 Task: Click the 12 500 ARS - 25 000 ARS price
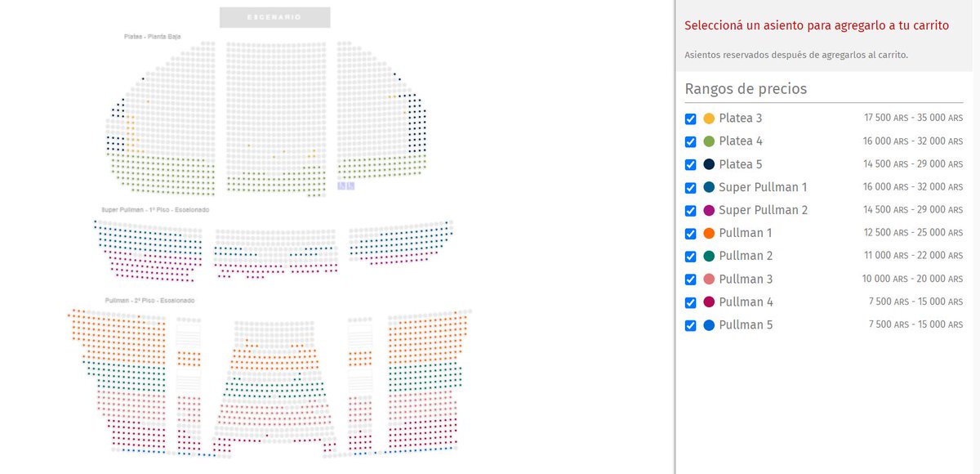[x=914, y=233]
